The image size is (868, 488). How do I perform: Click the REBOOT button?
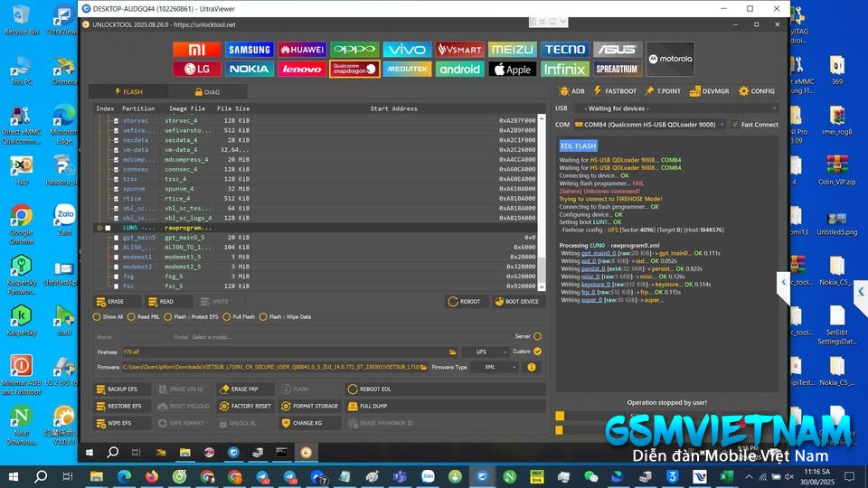tap(465, 302)
